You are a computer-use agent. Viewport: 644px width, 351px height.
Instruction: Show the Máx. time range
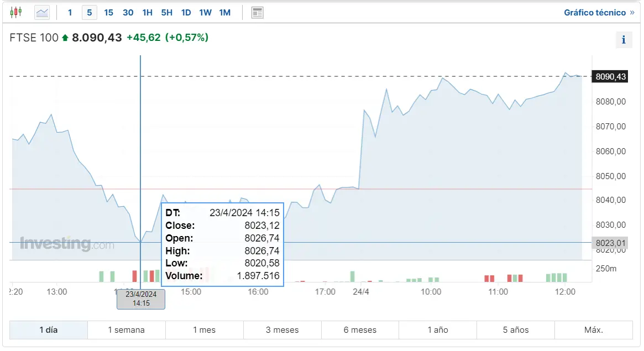click(x=593, y=330)
